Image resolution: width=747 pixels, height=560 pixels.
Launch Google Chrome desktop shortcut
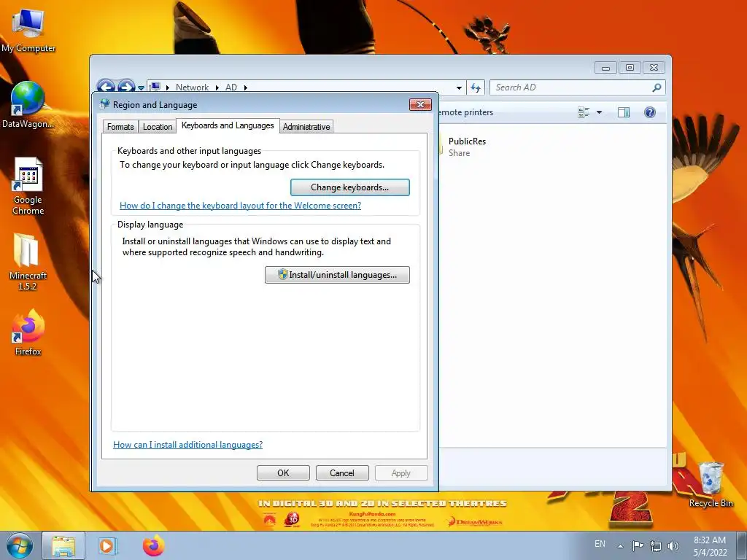[28, 187]
